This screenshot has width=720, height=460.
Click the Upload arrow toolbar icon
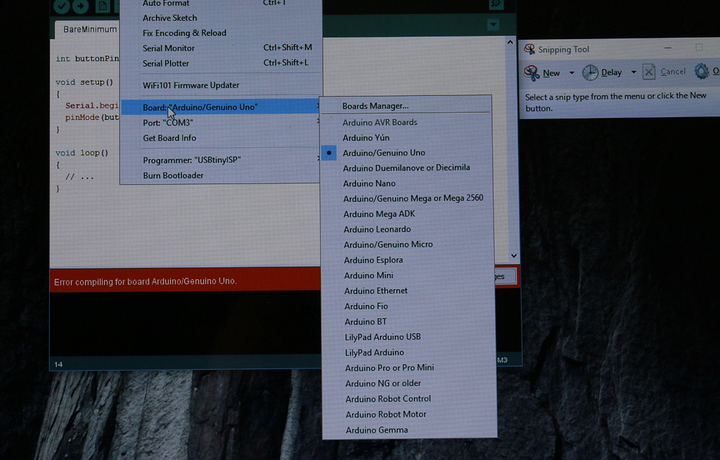pos(80,6)
